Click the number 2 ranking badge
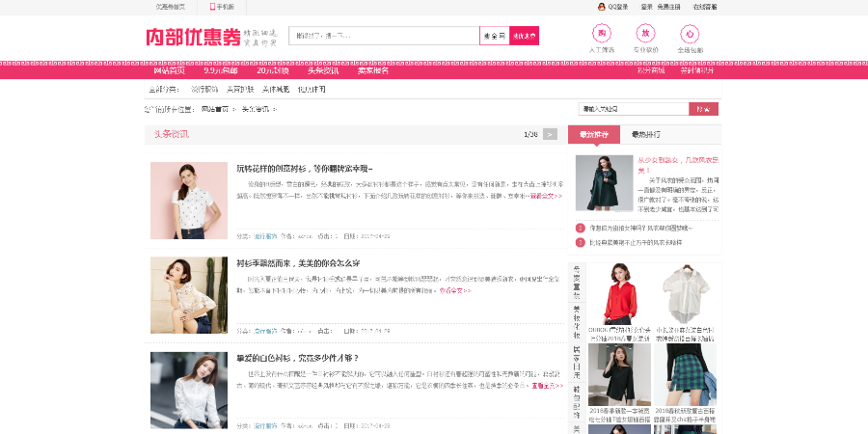 581,228
